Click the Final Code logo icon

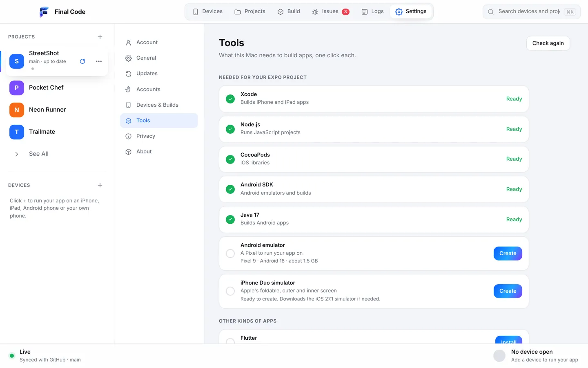coord(44,12)
